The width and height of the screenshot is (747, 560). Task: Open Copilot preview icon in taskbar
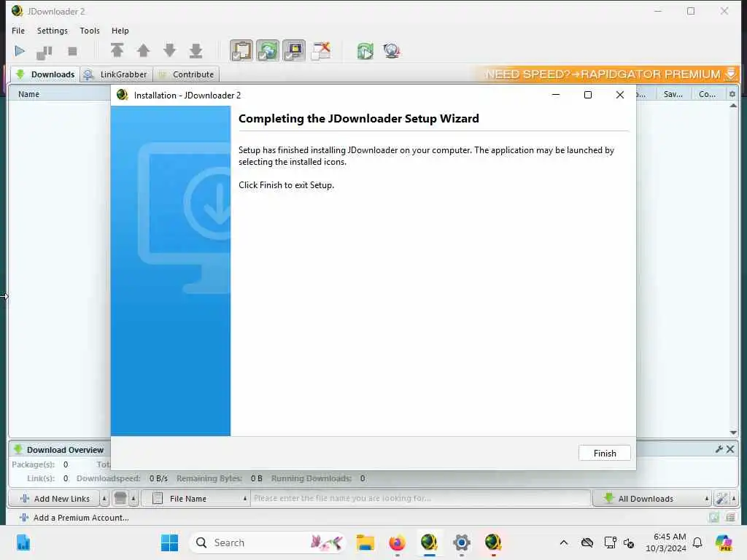[x=723, y=542]
